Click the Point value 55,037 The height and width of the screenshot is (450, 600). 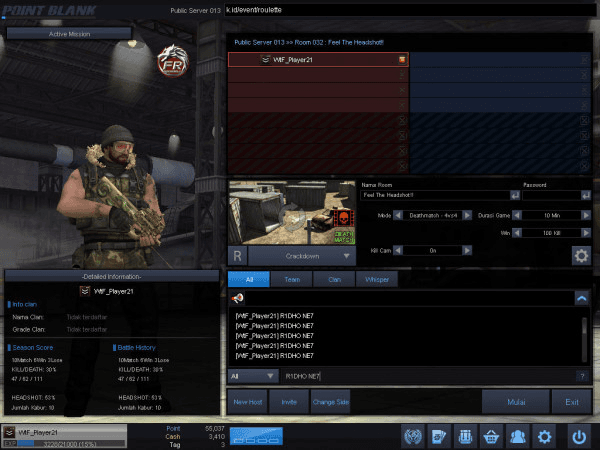pos(215,429)
